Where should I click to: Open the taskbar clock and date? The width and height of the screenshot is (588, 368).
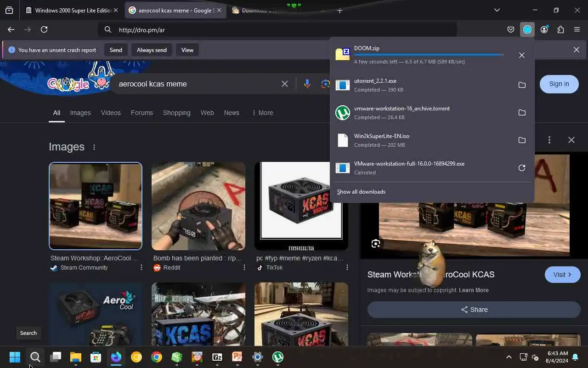tap(558, 357)
